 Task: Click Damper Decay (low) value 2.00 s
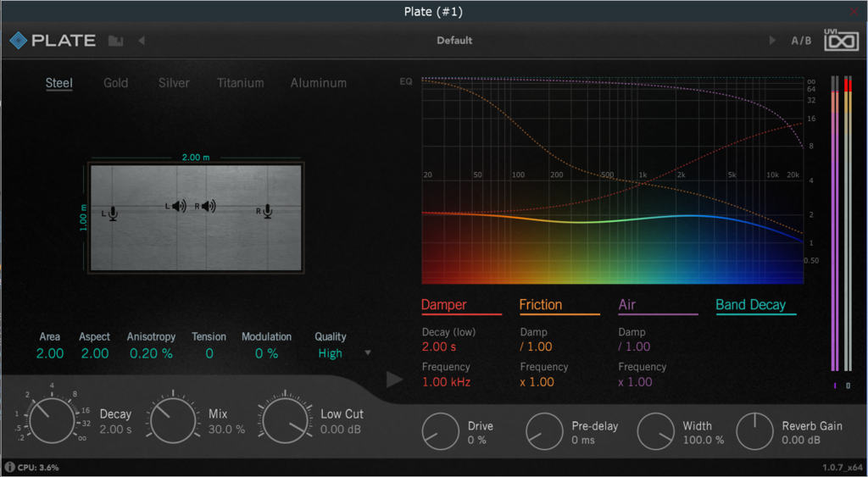tap(441, 347)
